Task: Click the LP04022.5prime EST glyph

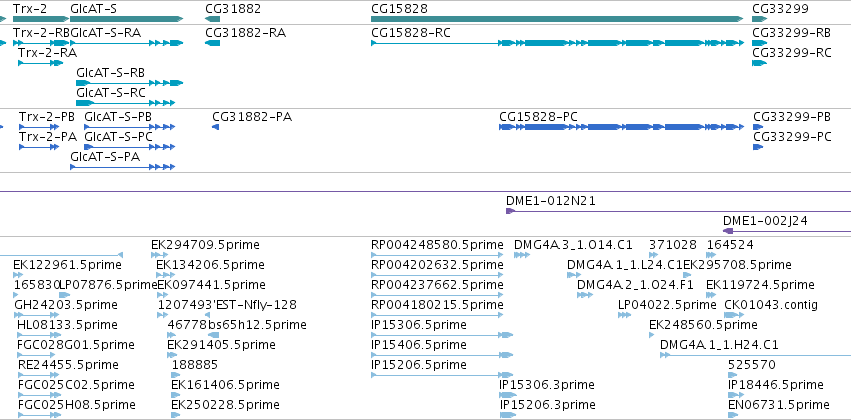Action: (x=624, y=315)
